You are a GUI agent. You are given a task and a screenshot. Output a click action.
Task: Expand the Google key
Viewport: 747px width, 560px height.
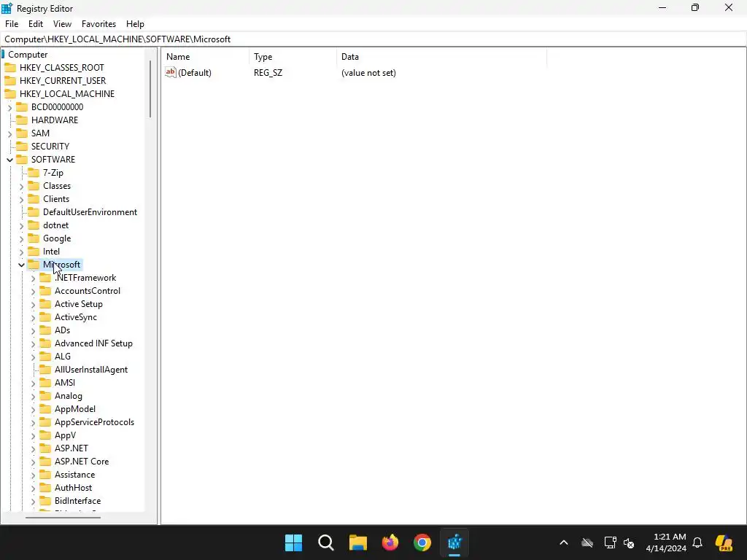point(21,238)
